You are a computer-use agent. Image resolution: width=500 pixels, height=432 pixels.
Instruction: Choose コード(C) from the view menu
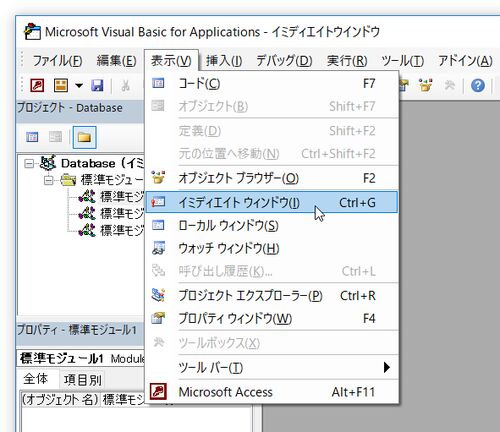(x=272, y=83)
